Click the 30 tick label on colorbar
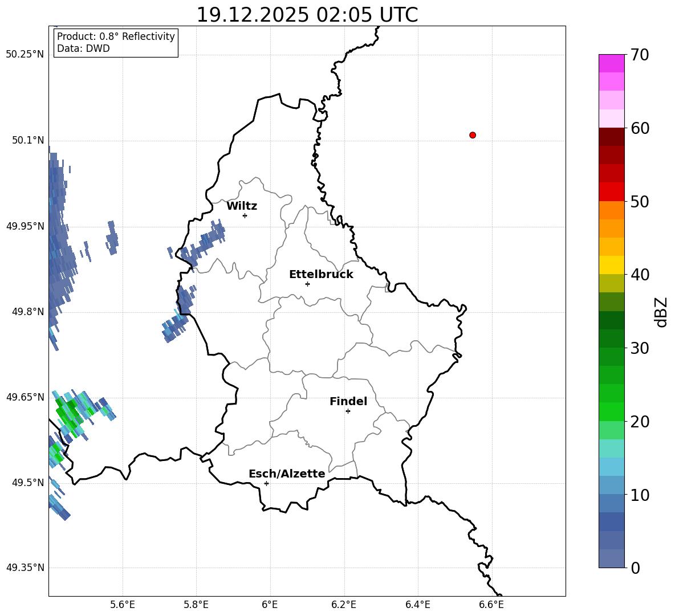 (x=640, y=348)
